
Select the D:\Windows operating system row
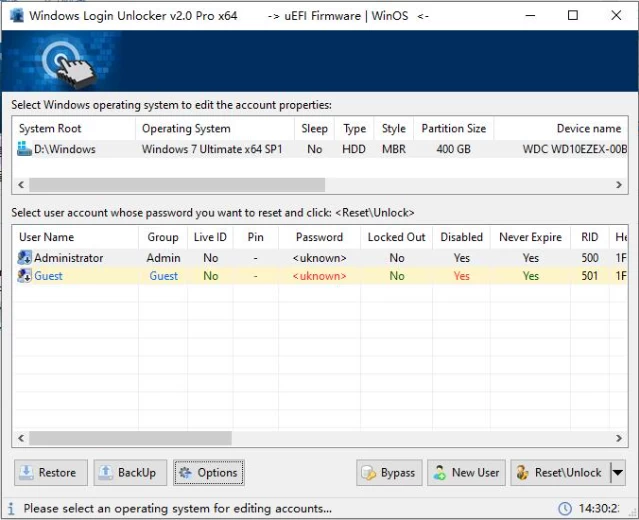tap(65, 149)
